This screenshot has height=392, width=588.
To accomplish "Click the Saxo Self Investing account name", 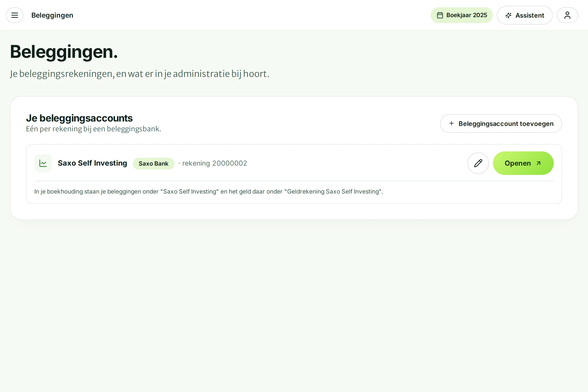I will coord(92,163).
